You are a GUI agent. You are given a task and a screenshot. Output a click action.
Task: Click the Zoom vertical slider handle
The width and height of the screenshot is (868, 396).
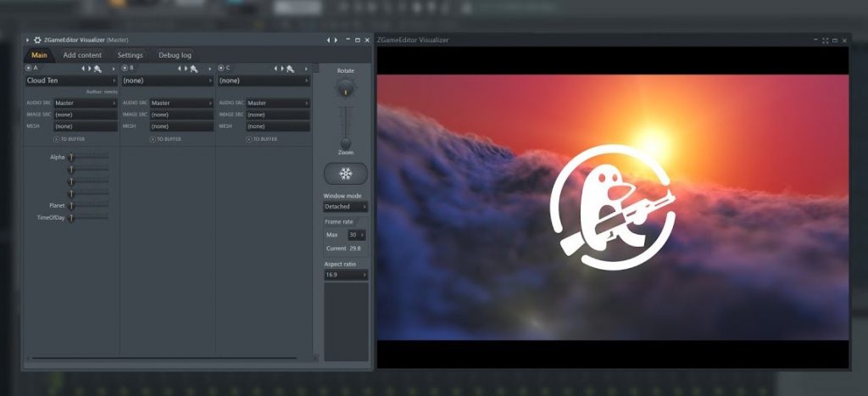point(346,142)
